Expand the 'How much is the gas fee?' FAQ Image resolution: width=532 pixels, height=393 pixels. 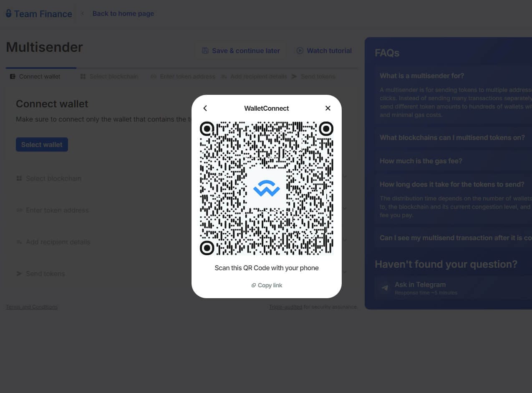click(421, 161)
